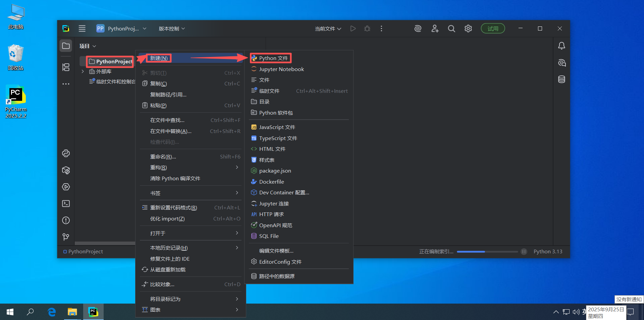Open the Git version control tool icon

click(x=66, y=237)
